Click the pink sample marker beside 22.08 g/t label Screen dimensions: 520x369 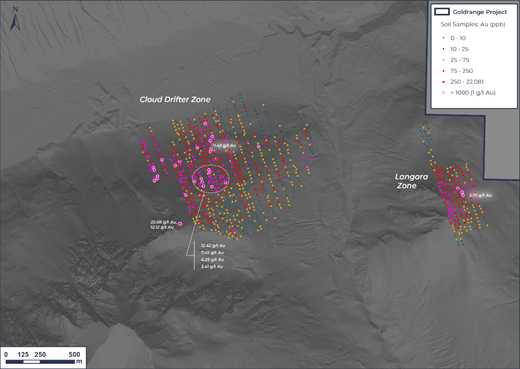pyautogui.click(x=180, y=224)
